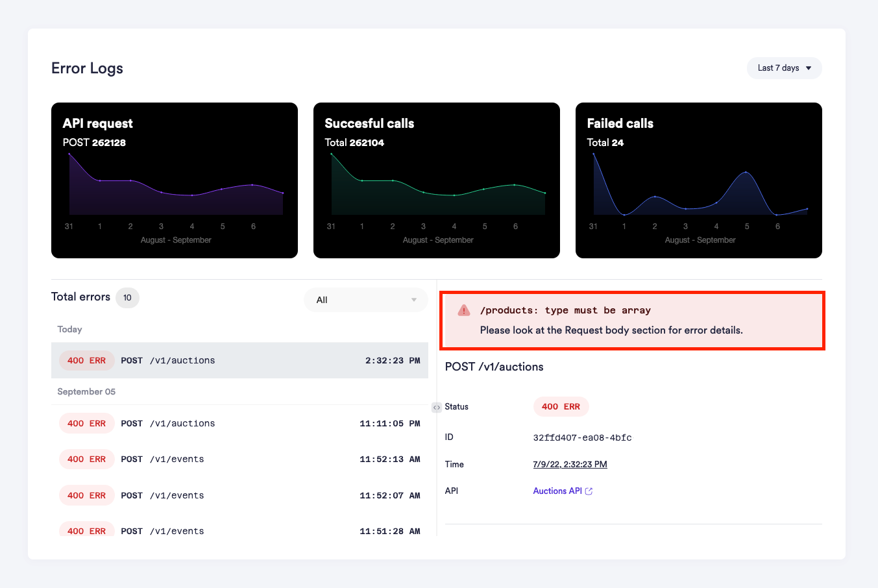Click the Total errors count badge

coord(127,298)
